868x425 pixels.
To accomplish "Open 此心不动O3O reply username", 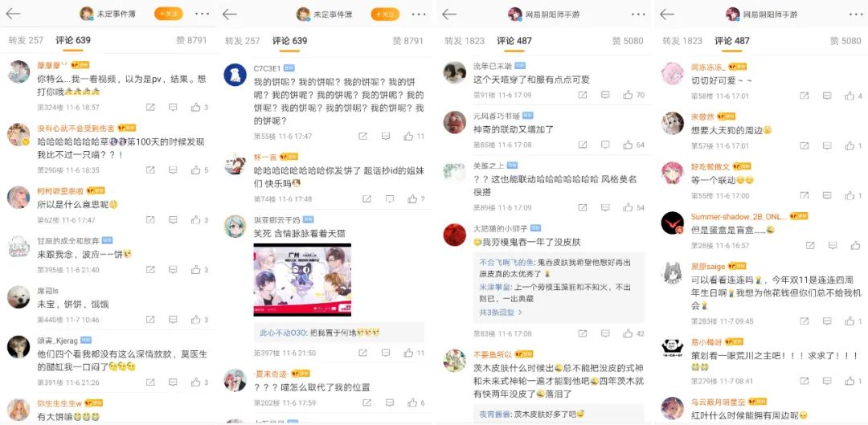I will click(x=283, y=332).
